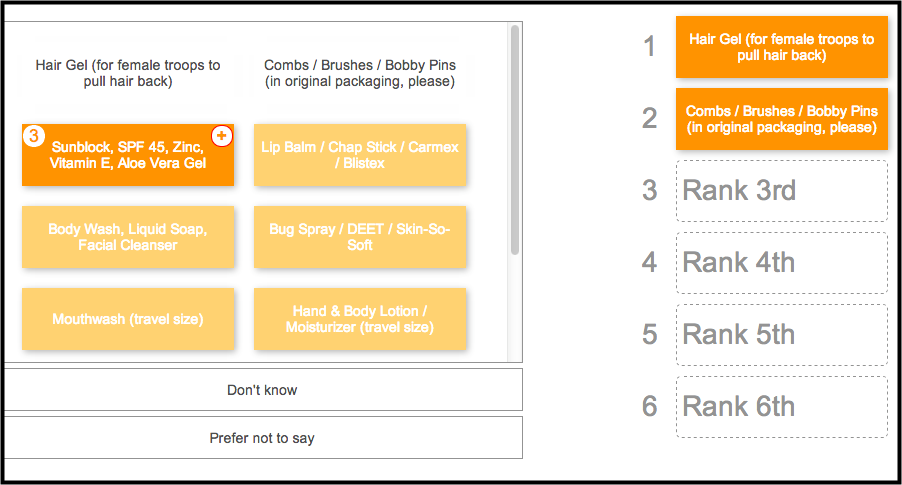Click the Combs / Brushes item in the list
The height and width of the screenshot is (485, 902).
tap(360, 73)
